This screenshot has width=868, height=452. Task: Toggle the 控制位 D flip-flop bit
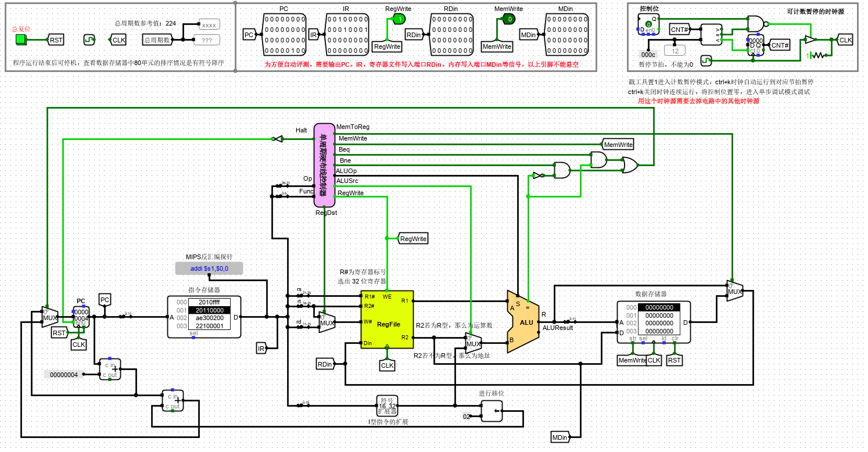(x=648, y=24)
